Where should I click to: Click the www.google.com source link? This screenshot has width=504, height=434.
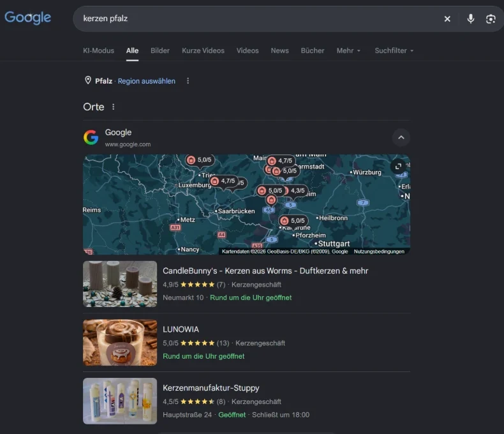point(128,144)
